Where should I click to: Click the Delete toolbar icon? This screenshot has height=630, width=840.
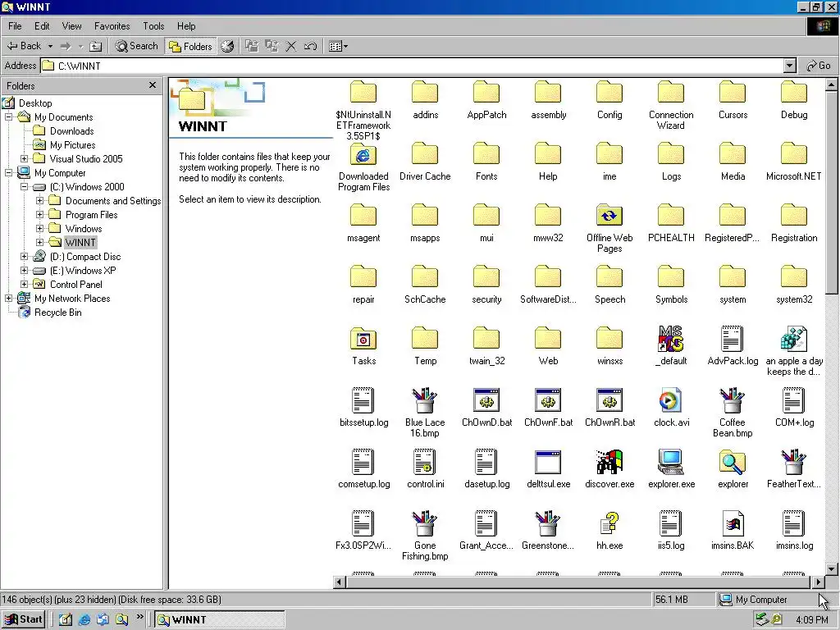tap(291, 46)
